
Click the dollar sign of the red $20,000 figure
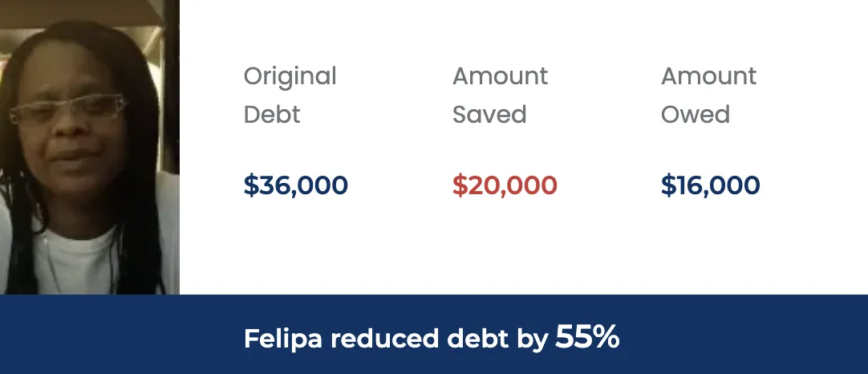click(x=460, y=185)
